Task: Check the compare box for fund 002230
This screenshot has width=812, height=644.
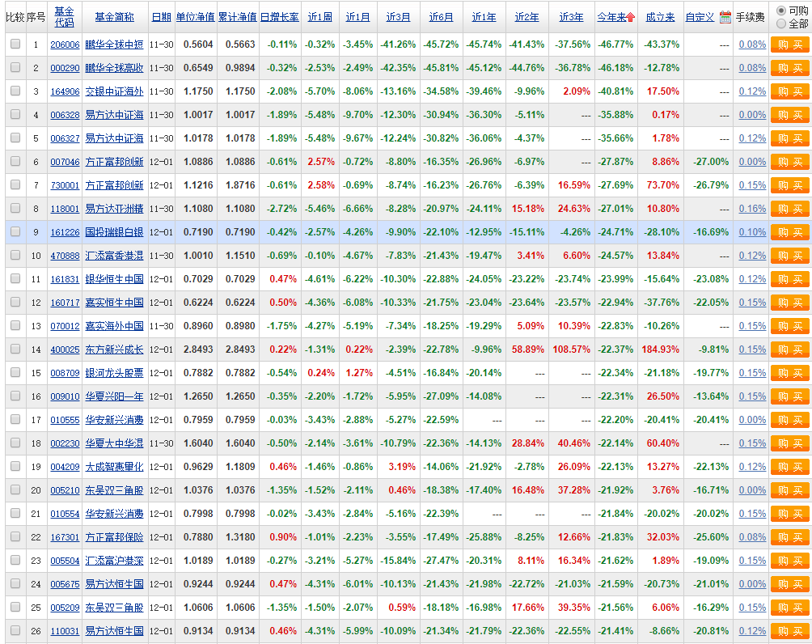Action: click(15, 443)
